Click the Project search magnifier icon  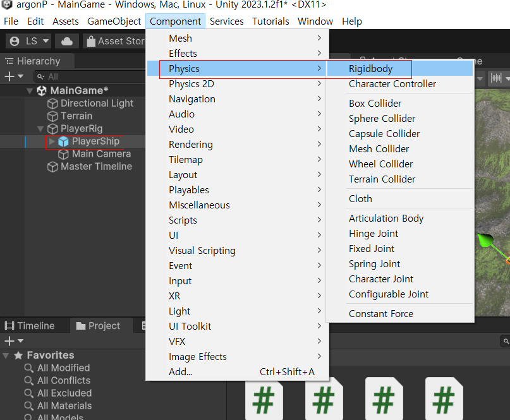[x=506, y=341]
